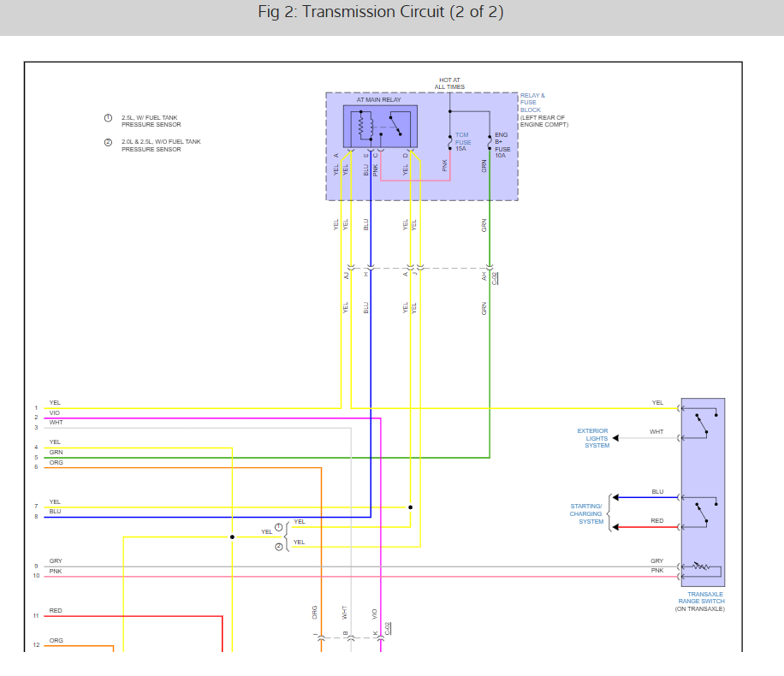The height and width of the screenshot is (676, 784).
Task: Click the AT MAIN RELAY block label
Action: [377, 98]
